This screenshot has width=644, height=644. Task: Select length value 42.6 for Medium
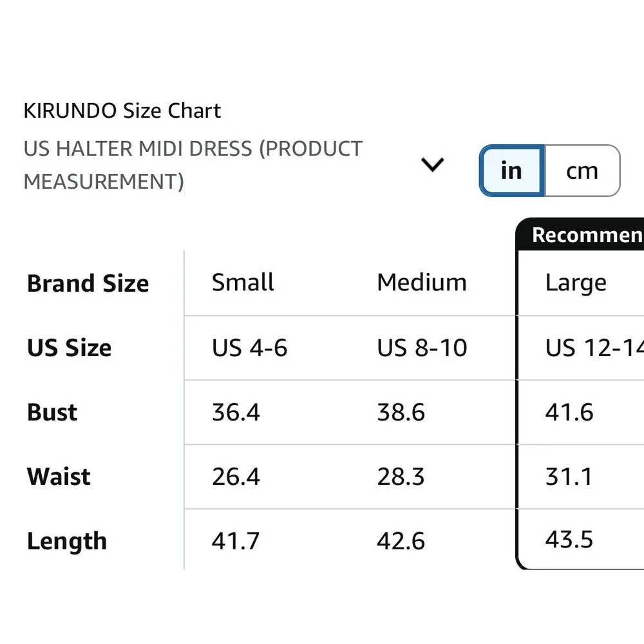(401, 541)
